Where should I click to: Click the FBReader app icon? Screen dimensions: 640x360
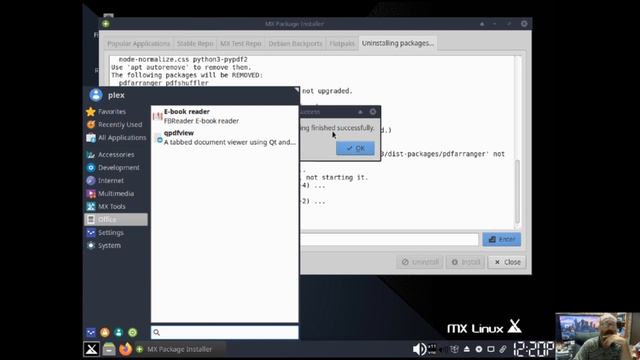click(x=157, y=116)
